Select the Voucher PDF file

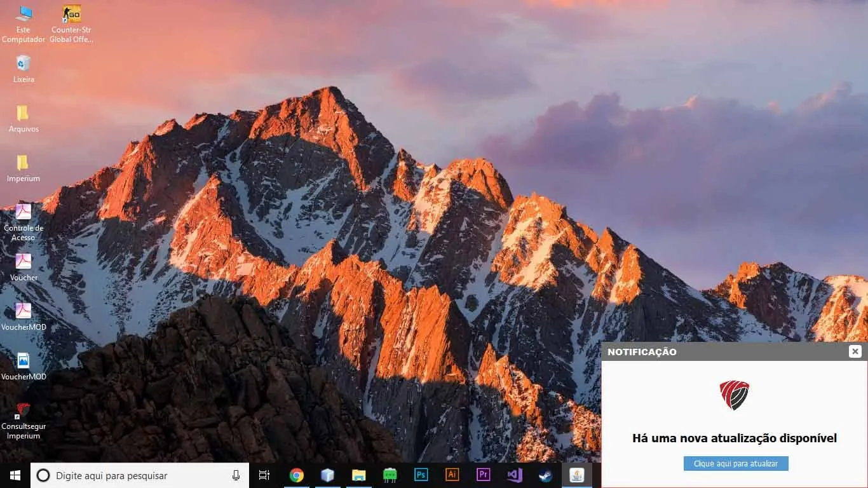pyautogui.click(x=24, y=267)
